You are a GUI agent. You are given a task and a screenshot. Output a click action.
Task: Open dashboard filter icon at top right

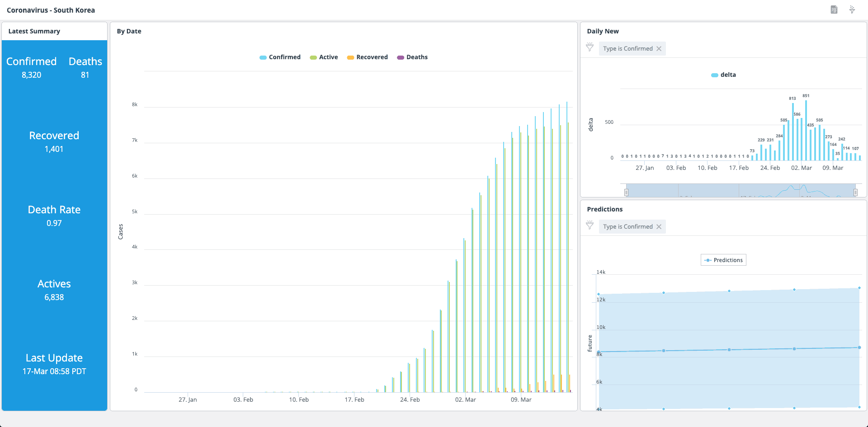tap(852, 9)
